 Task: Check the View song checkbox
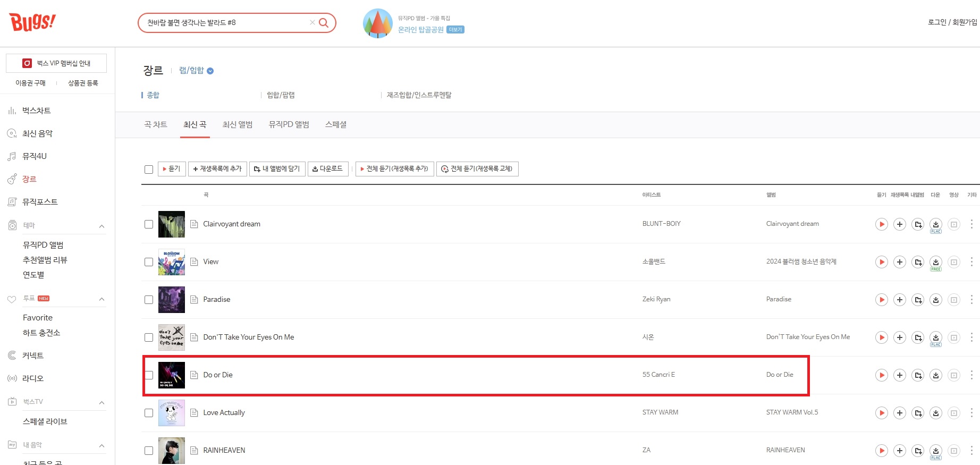pos(149,262)
